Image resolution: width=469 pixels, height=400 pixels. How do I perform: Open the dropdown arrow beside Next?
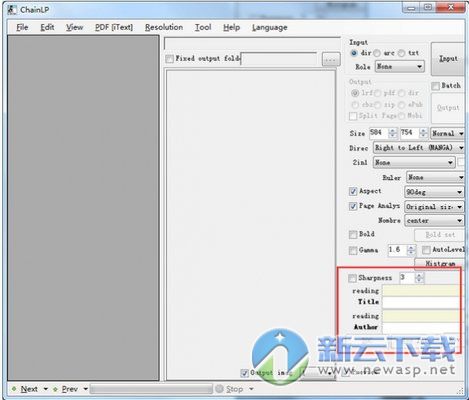point(46,389)
